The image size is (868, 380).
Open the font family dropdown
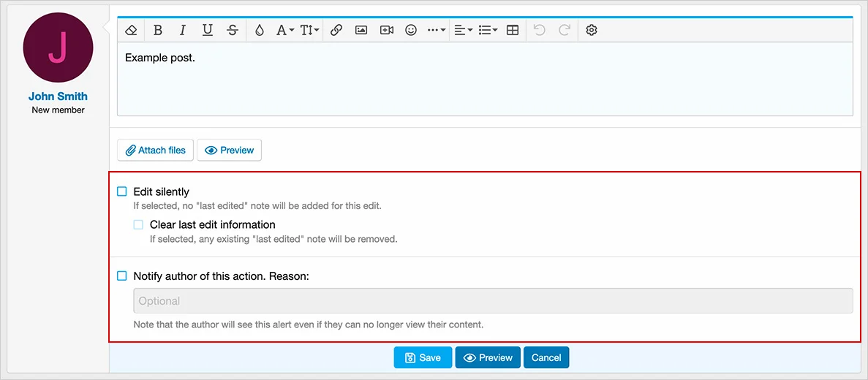pyautogui.click(x=284, y=30)
